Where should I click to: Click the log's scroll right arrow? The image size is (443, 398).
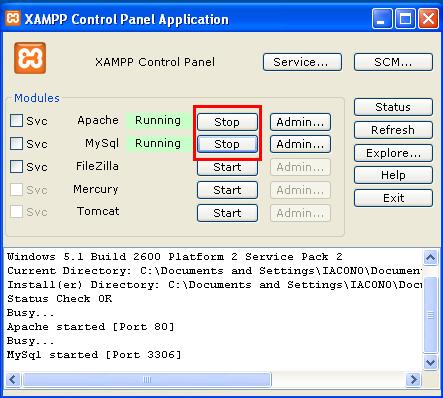pos(414,379)
